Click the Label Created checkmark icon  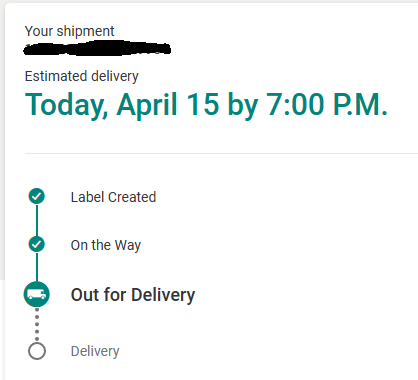pos(37,196)
